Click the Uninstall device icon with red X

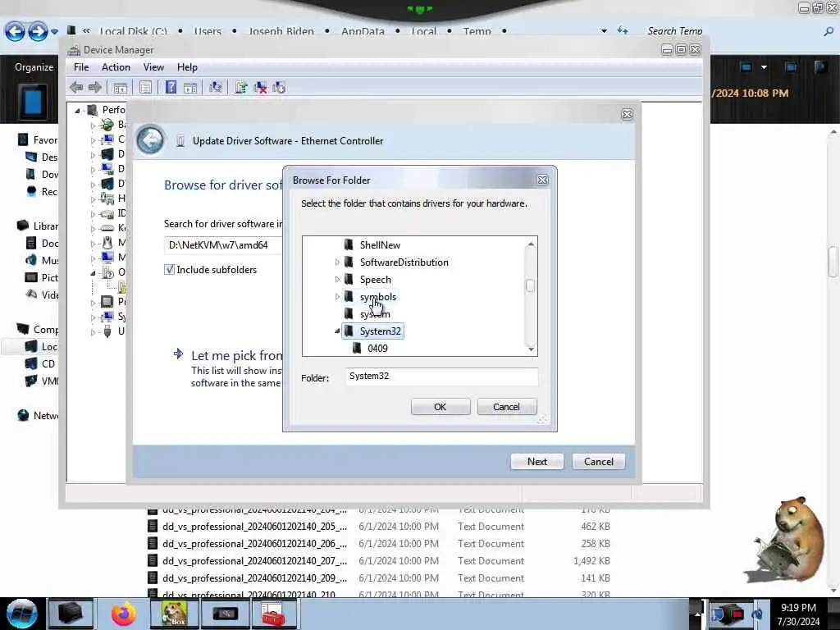pos(260,87)
